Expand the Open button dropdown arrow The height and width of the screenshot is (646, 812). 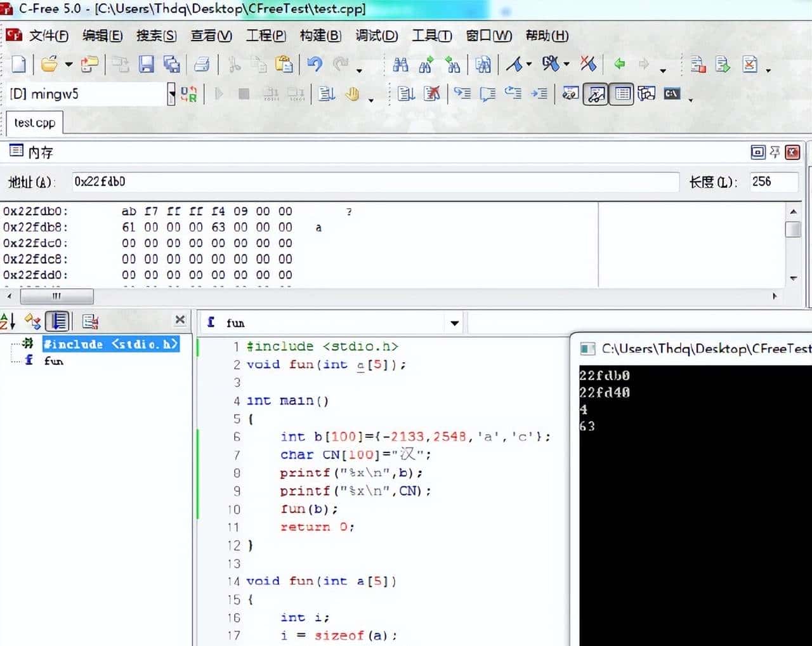(x=67, y=63)
